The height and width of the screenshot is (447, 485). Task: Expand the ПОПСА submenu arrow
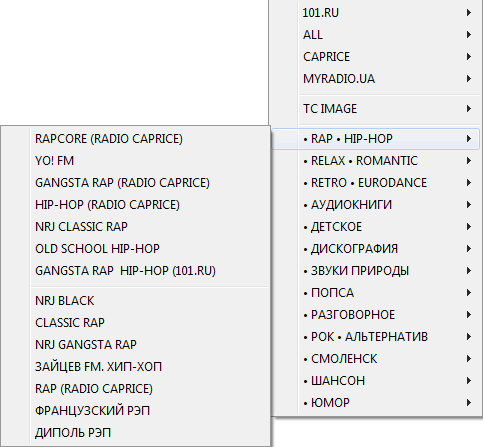(469, 293)
